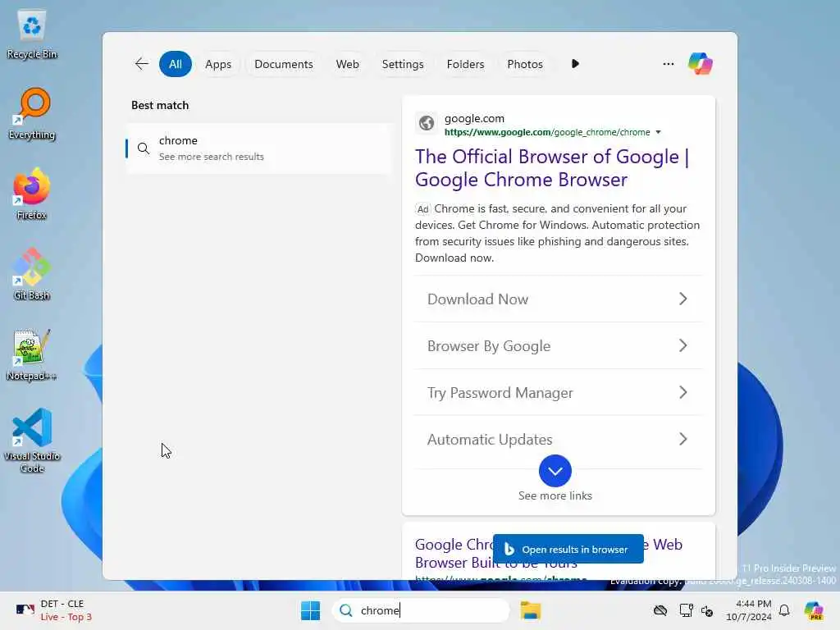840x630 pixels.
Task: Open the green google.com URL link
Action: (x=547, y=132)
